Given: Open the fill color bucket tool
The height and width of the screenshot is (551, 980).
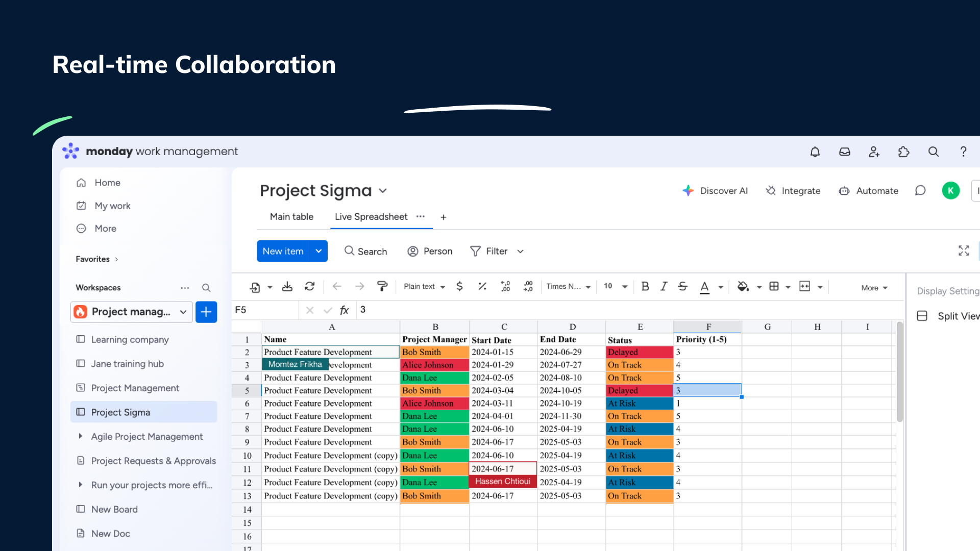Looking at the screenshot, I should point(743,286).
